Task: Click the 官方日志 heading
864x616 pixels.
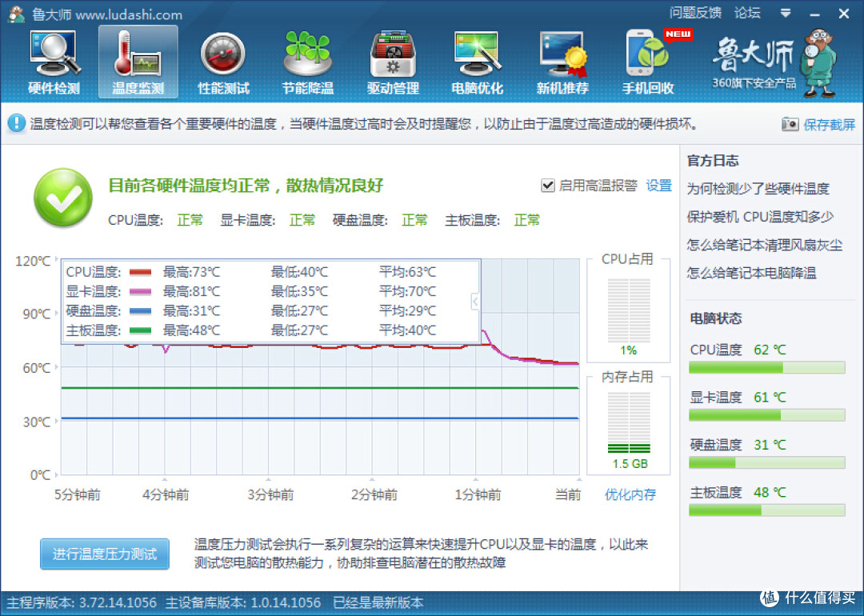Action: [713, 161]
